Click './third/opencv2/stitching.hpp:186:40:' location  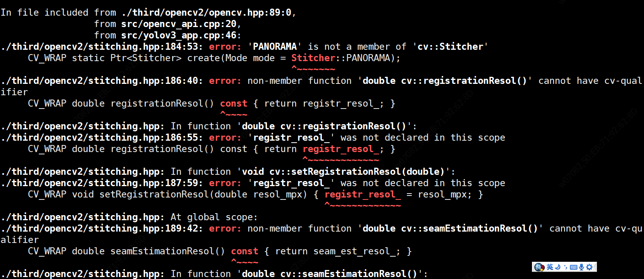click(102, 81)
